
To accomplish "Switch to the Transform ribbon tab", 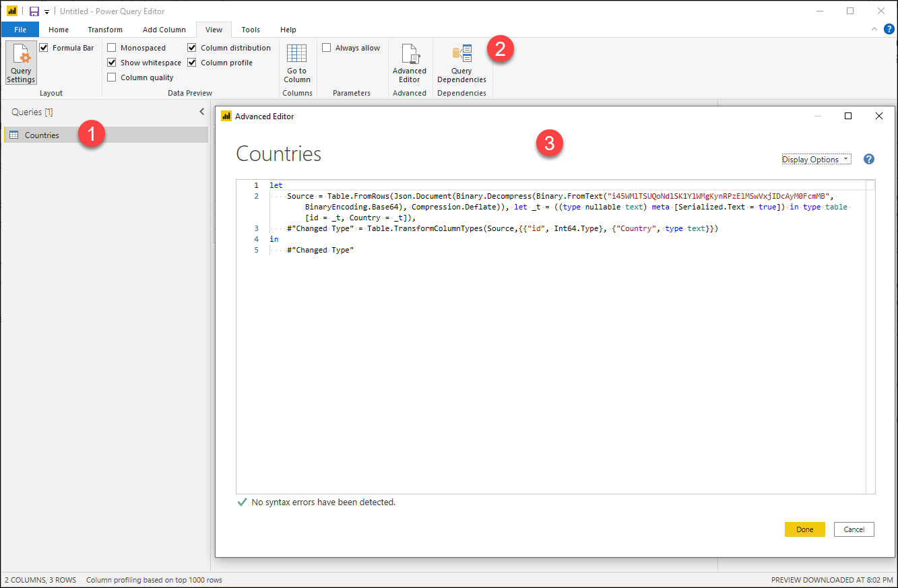I will click(x=105, y=29).
